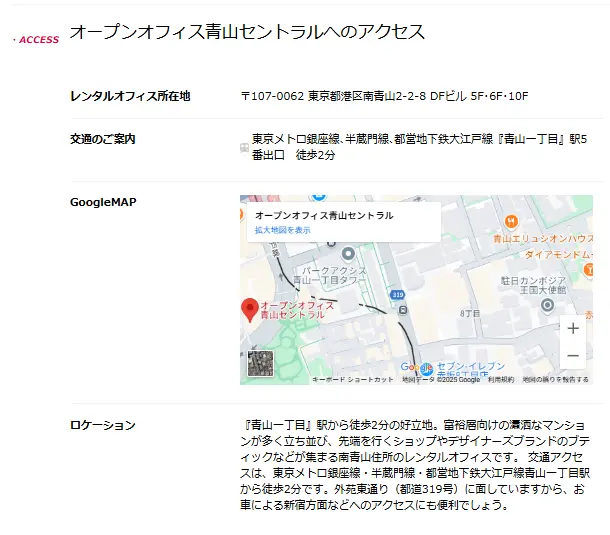Click the 地図データ ©2025 Google attribution

click(x=441, y=379)
